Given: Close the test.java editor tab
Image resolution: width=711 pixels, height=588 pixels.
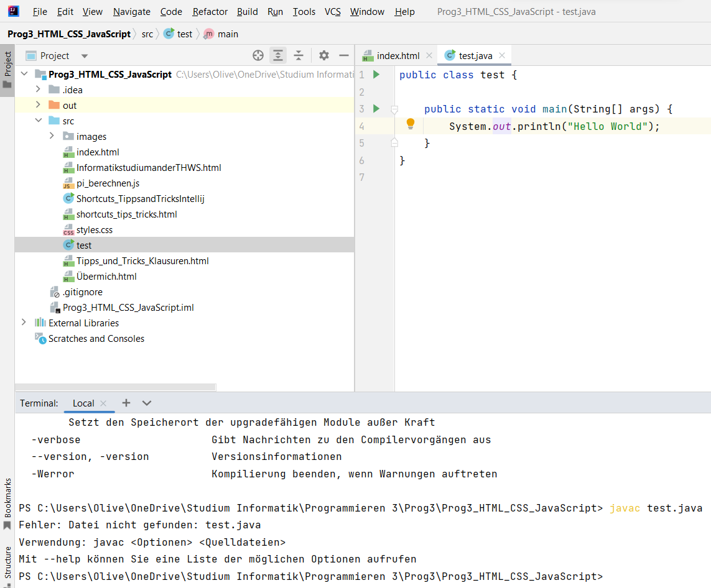Looking at the screenshot, I should pyautogui.click(x=501, y=55).
